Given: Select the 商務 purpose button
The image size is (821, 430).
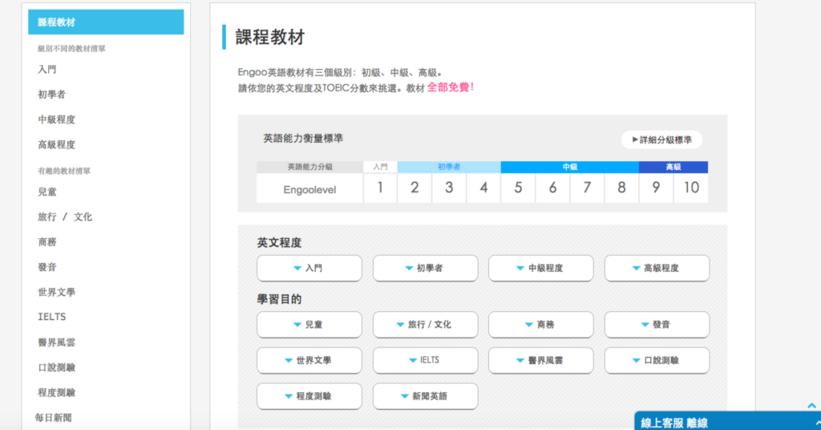Looking at the screenshot, I should [541, 325].
